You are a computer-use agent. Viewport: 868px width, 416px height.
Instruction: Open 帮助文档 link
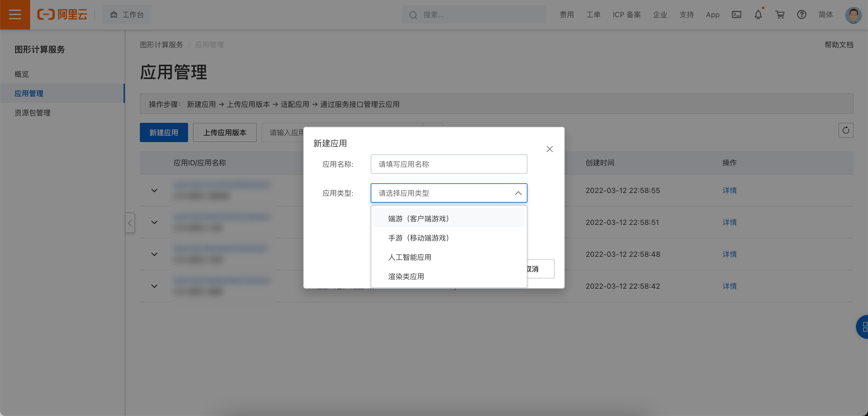click(838, 45)
